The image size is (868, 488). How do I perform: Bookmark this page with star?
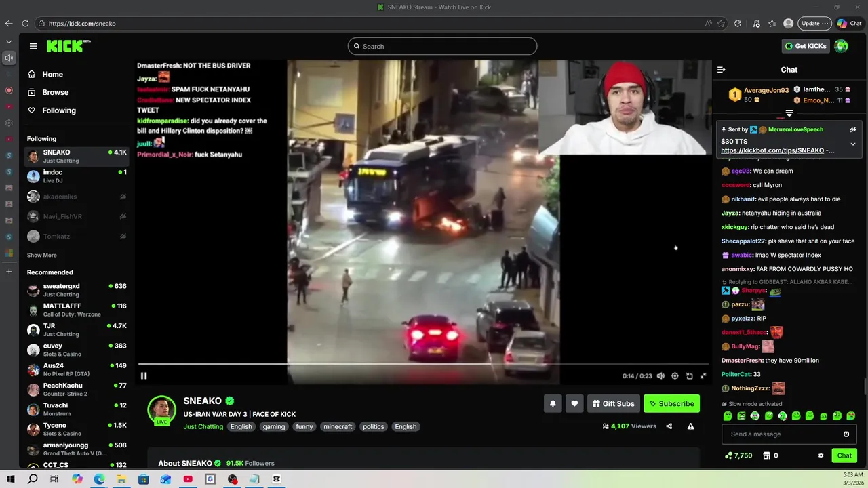[x=722, y=23]
